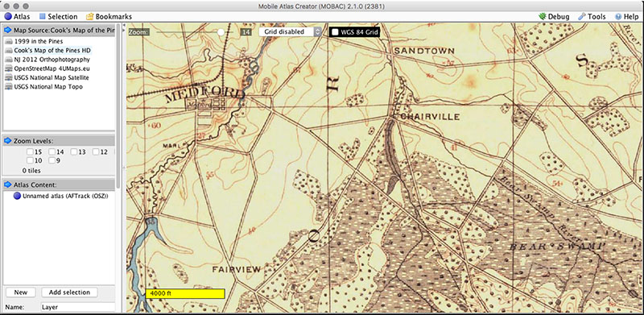Open the Bookmarks folder icon
644x315 pixels.
tap(89, 17)
